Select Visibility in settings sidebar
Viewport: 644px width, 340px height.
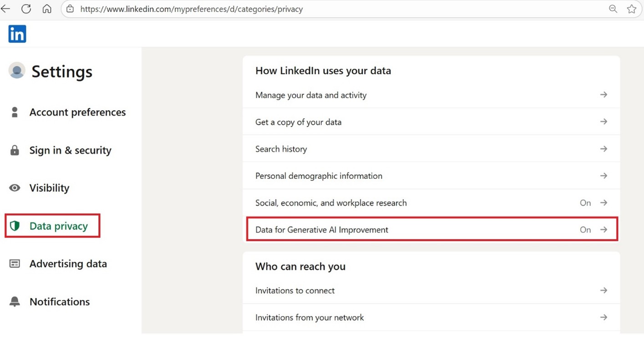49,188
